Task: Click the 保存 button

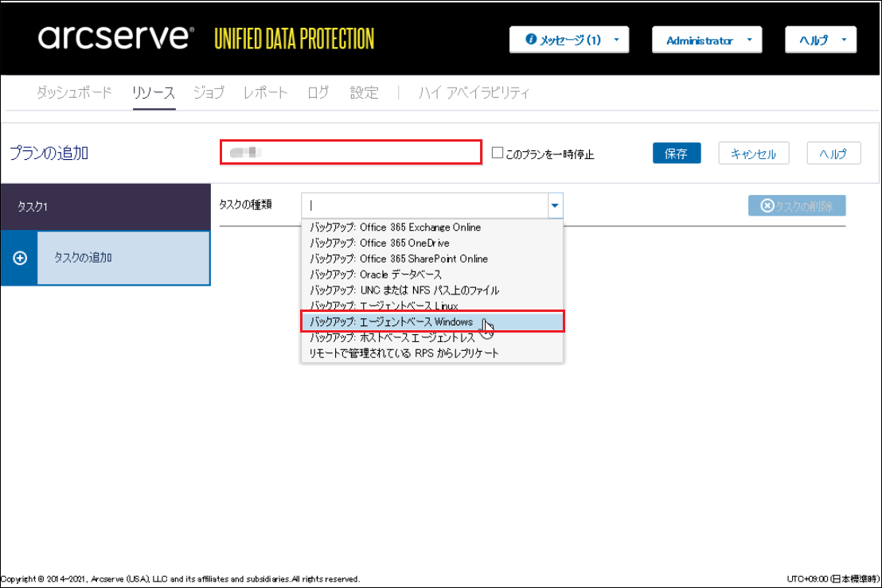Action: point(676,154)
